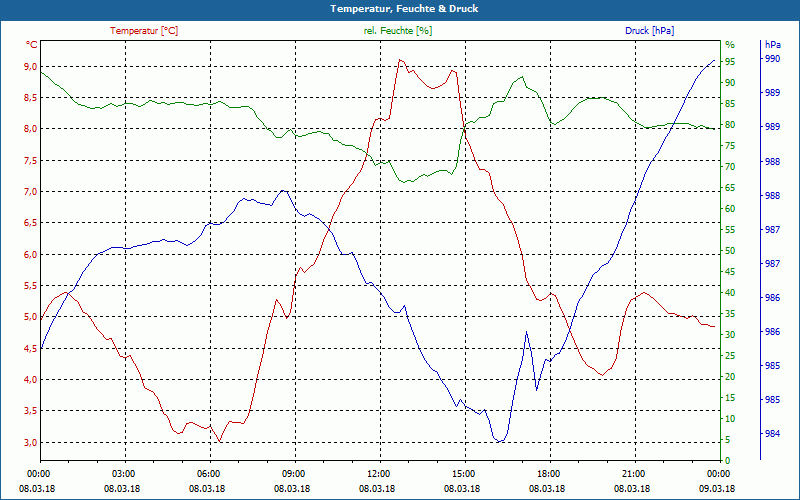
Task: Click the "9,0" temperature axis value
Action: [31, 66]
